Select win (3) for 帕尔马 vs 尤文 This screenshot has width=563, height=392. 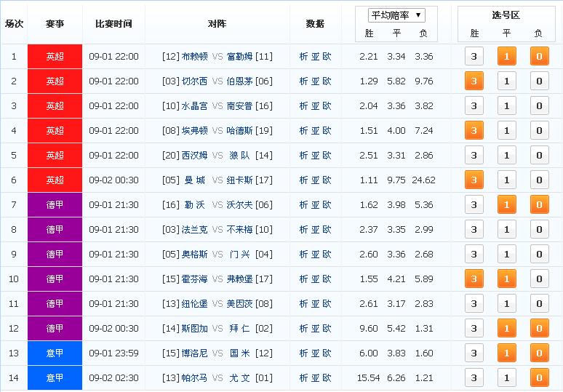[474, 377]
